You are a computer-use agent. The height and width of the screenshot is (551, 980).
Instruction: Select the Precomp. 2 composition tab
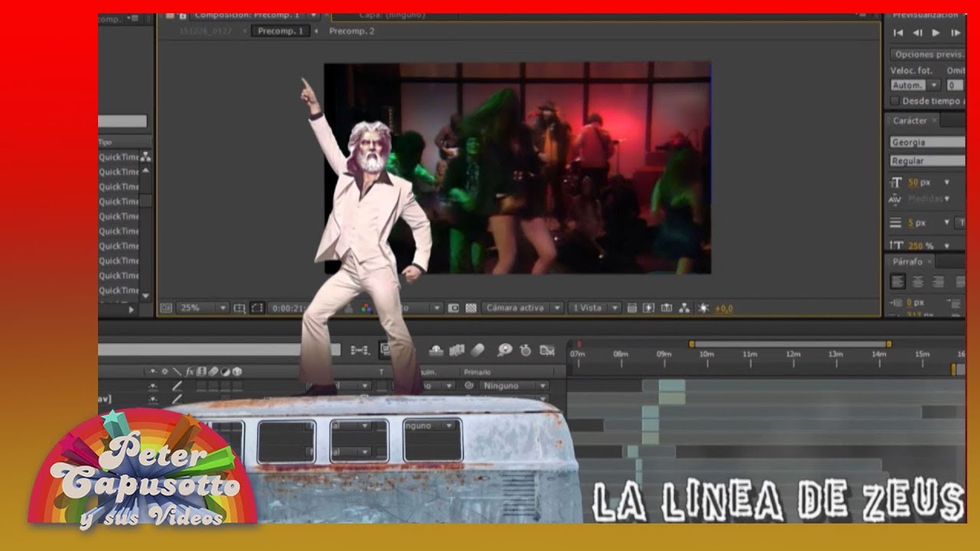click(x=351, y=31)
